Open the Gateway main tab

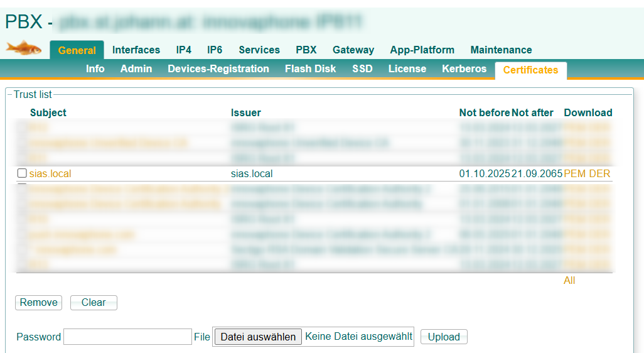pyautogui.click(x=353, y=50)
